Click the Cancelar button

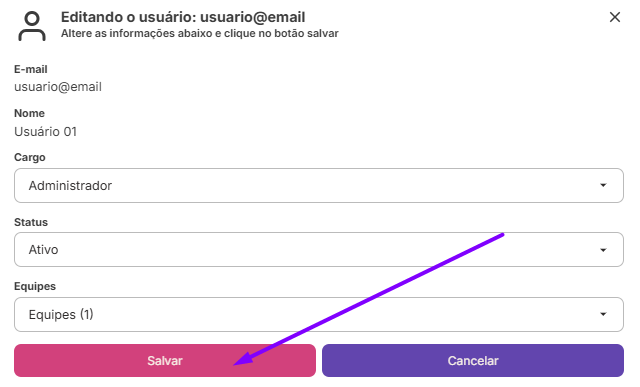[x=473, y=360]
